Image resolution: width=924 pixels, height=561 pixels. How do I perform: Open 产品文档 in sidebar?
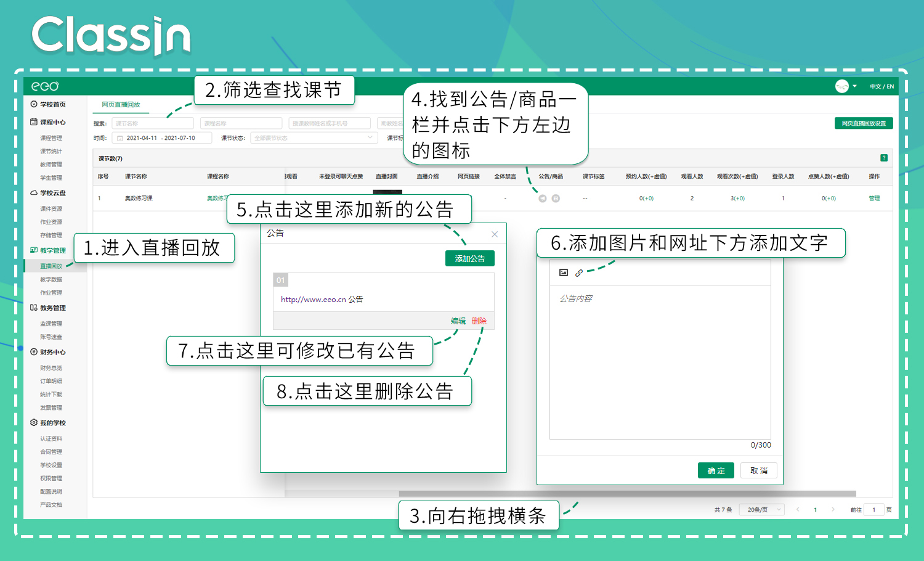tap(51, 505)
